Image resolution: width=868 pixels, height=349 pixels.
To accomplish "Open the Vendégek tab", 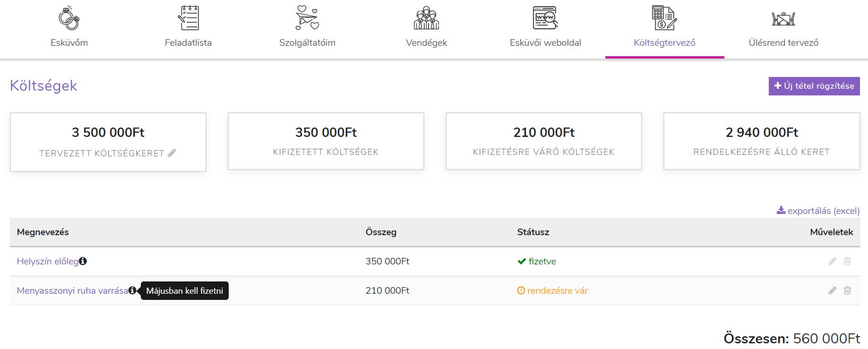I will [426, 29].
